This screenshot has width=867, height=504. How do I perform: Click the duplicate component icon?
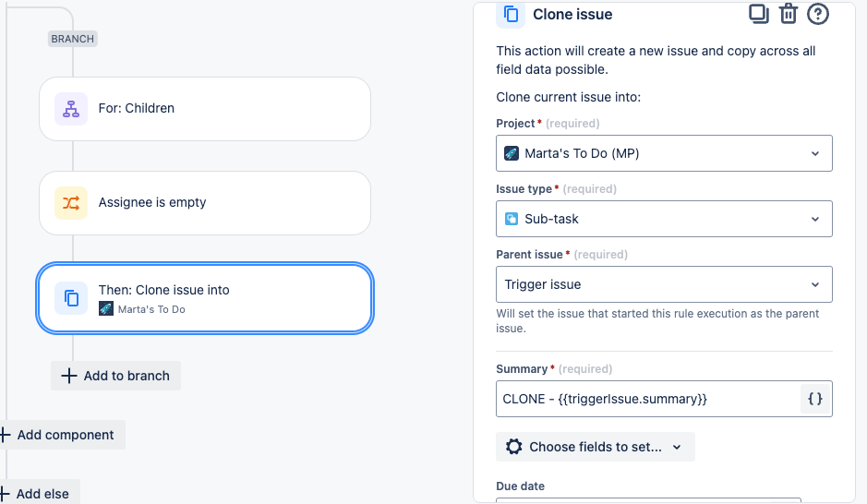758,14
